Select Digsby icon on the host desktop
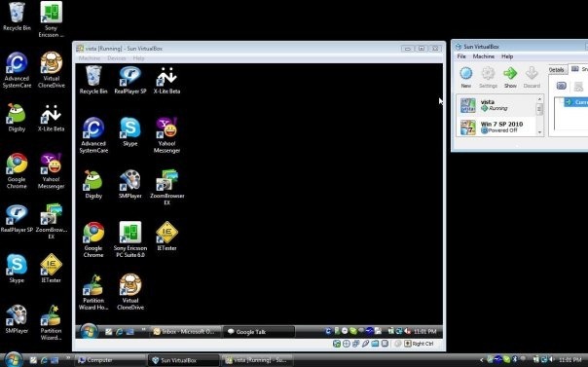 (x=17, y=118)
